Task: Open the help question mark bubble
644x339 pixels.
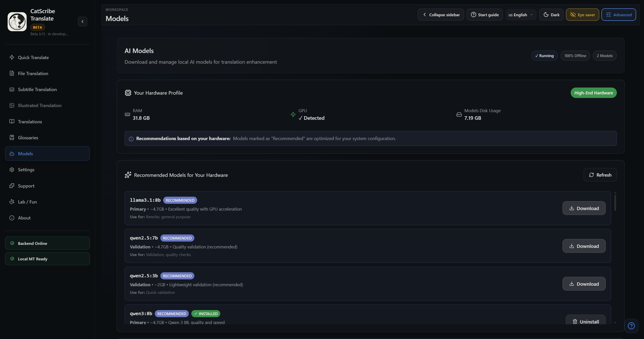Action: click(631, 326)
